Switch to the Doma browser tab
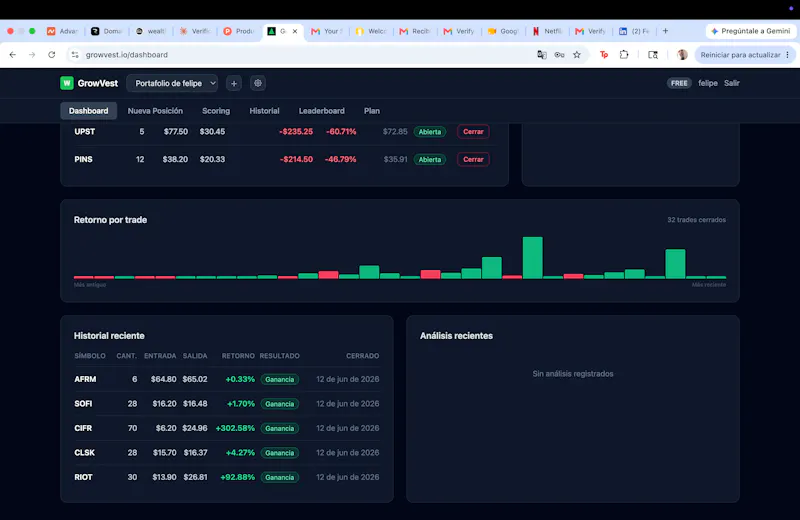This screenshot has width=800, height=520. coord(107,31)
